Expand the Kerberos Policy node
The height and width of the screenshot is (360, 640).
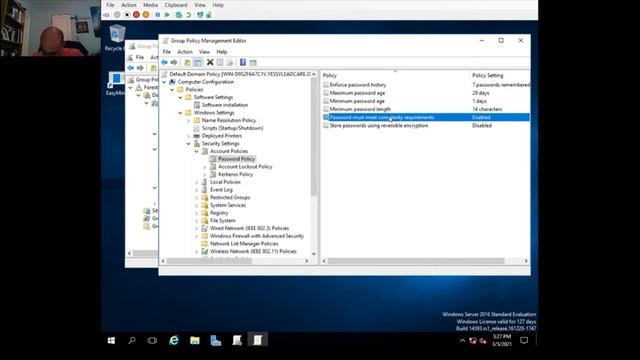(x=204, y=175)
